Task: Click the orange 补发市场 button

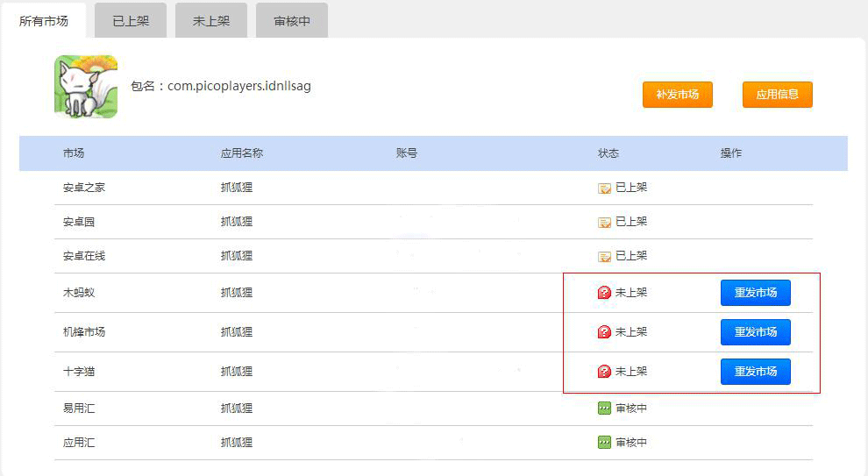Action: point(678,95)
